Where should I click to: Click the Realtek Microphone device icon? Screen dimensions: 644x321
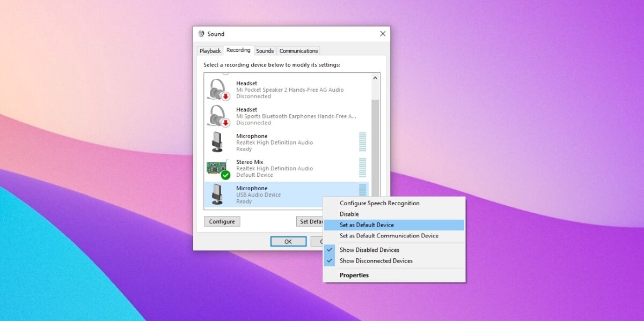click(216, 142)
